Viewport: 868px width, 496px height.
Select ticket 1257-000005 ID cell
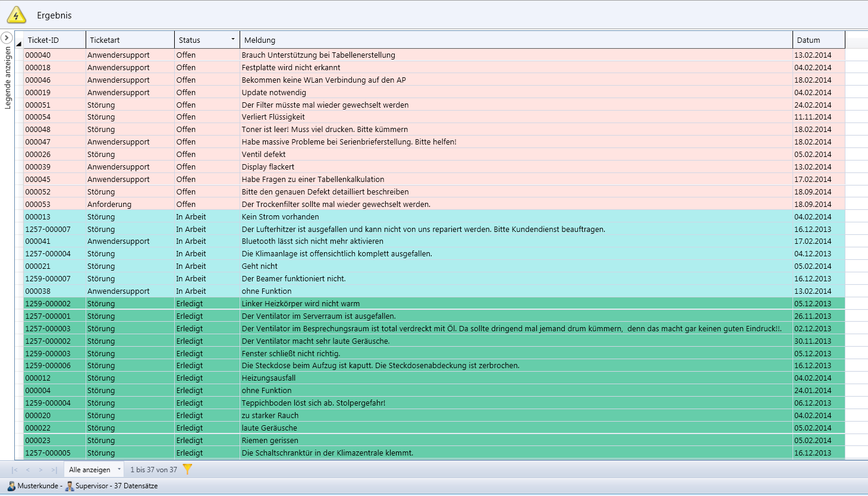point(55,453)
